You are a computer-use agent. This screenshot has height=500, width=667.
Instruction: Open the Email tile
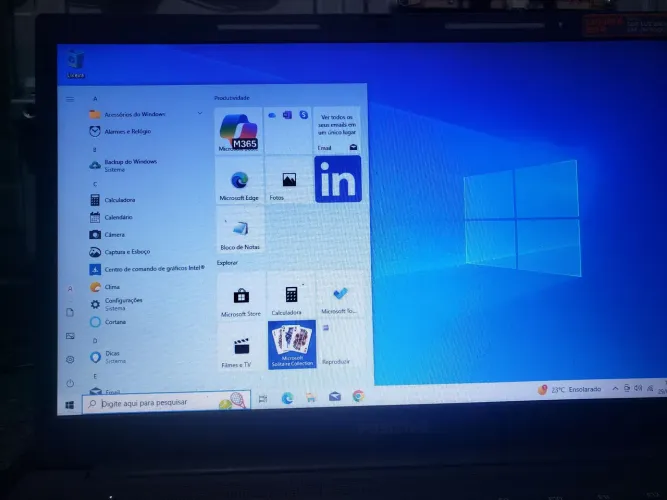pyautogui.click(x=337, y=130)
